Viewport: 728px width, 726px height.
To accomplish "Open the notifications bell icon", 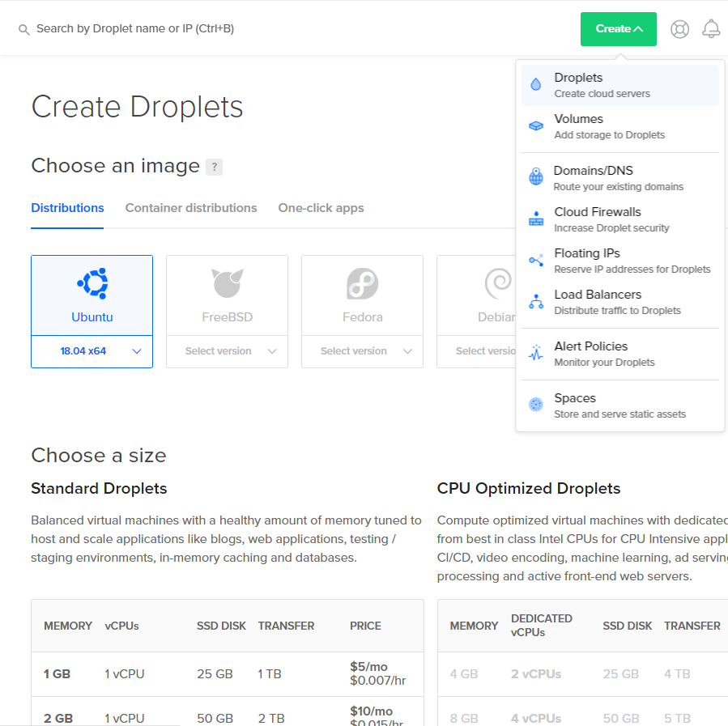I will click(x=711, y=29).
